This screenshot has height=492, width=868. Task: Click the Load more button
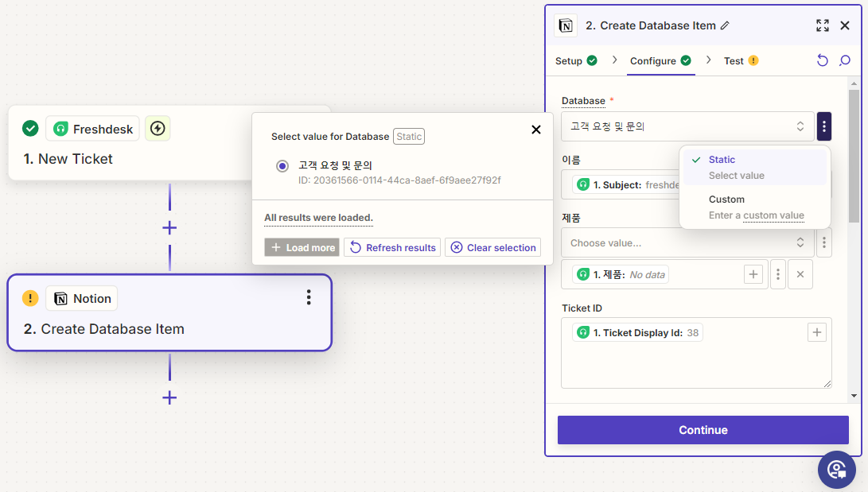(x=302, y=248)
